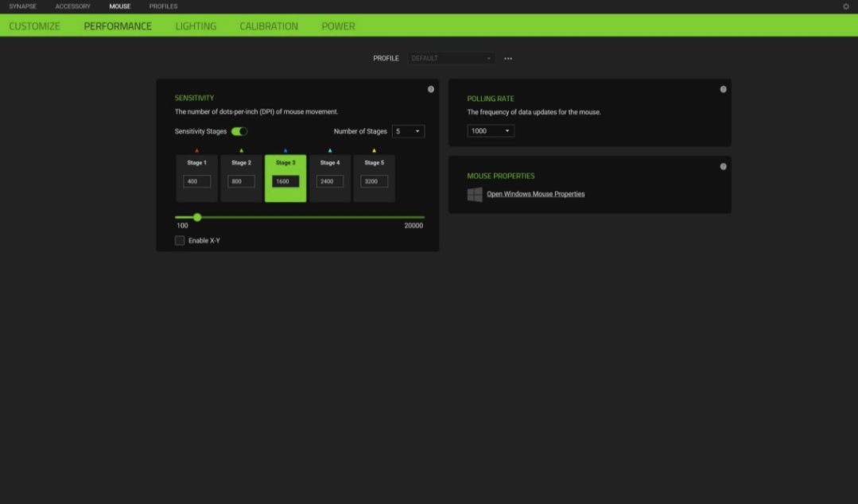Click the Windows logo icon beside mouse properties
Viewport: 858px width, 504px height.
475,194
